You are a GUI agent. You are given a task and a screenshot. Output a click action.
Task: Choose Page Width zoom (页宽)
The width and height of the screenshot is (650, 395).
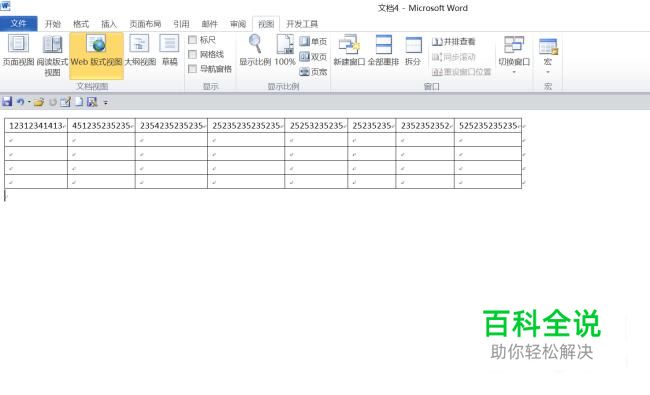tap(313, 72)
